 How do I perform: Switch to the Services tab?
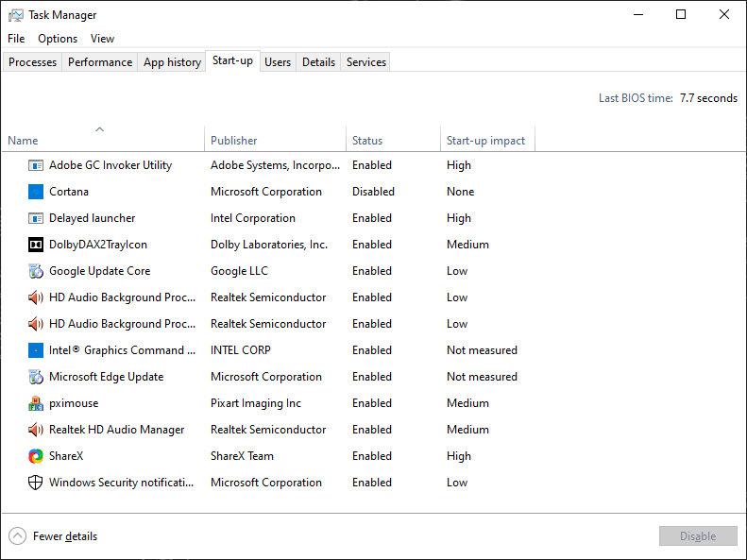point(366,62)
